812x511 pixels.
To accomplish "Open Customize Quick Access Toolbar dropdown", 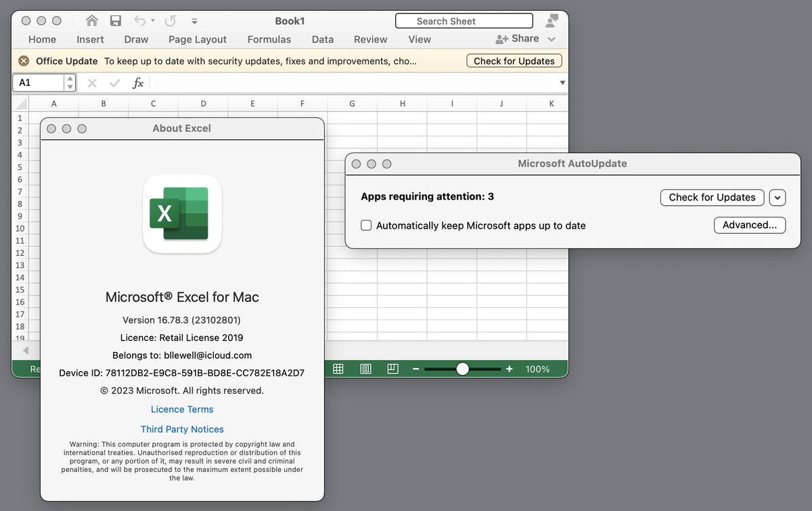I will click(195, 21).
